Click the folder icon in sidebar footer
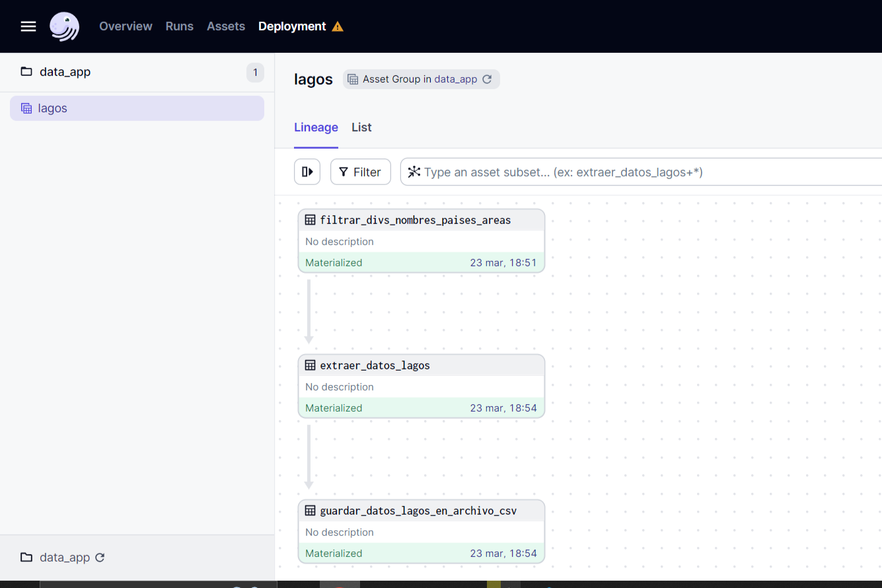 click(26, 557)
